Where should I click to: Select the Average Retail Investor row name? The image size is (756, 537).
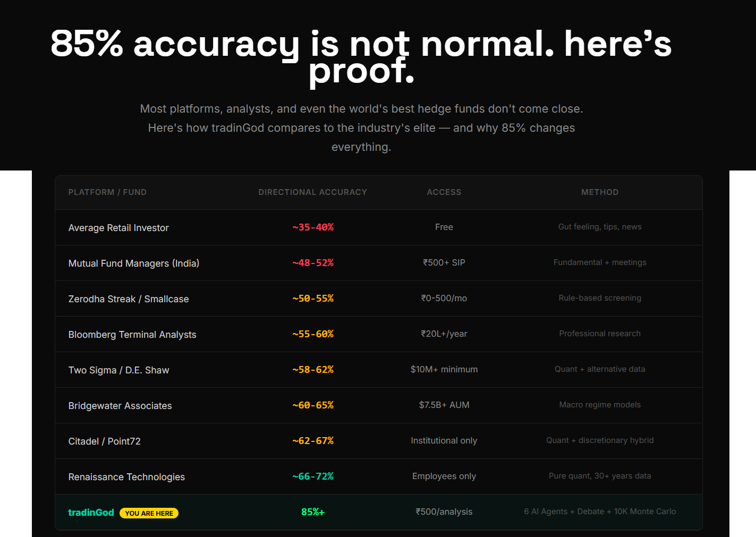(118, 228)
